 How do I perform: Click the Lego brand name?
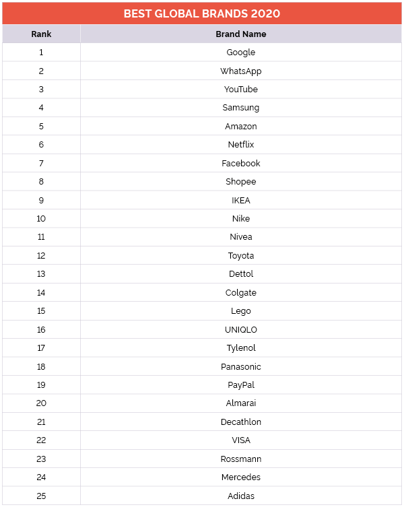240,311
